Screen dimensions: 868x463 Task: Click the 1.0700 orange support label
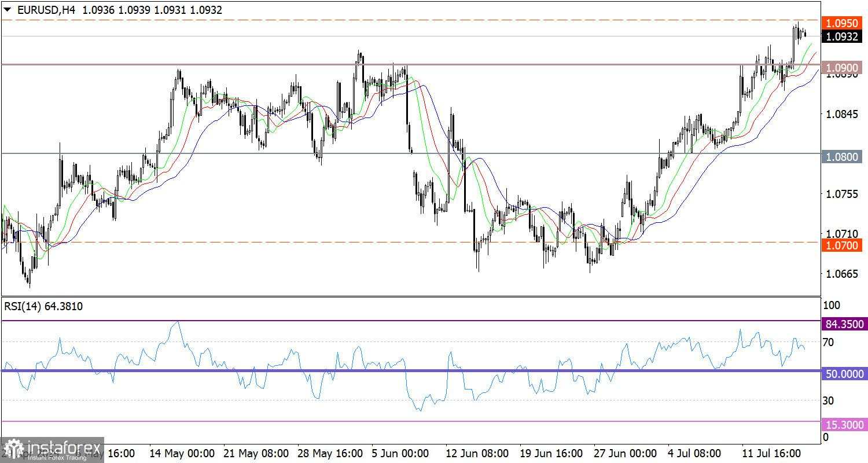click(843, 245)
